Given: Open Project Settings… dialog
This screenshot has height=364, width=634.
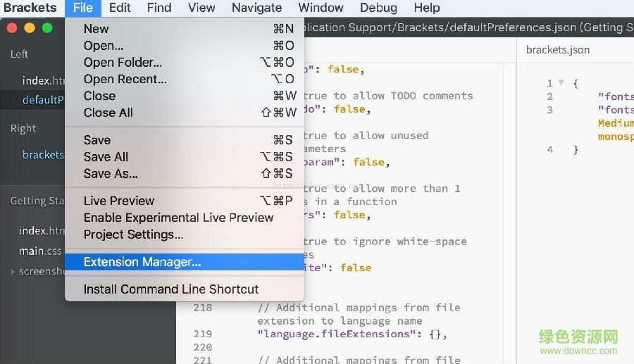Looking at the screenshot, I should [133, 234].
